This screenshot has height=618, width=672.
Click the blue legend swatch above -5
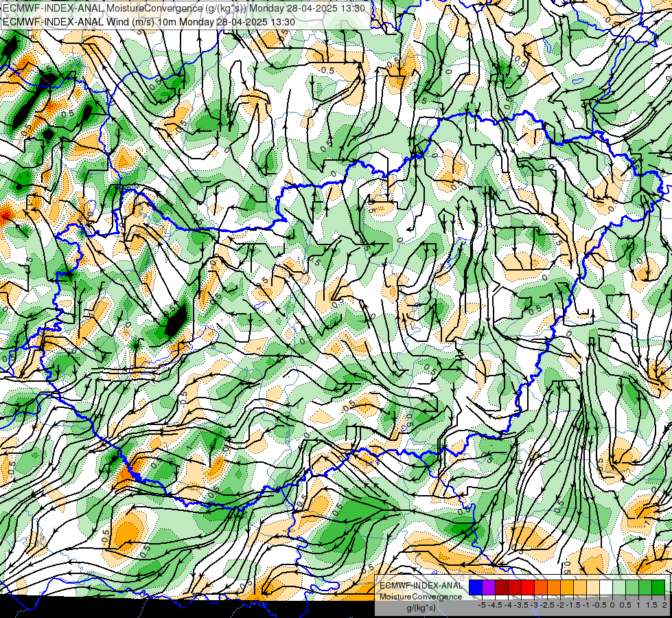(476, 587)
